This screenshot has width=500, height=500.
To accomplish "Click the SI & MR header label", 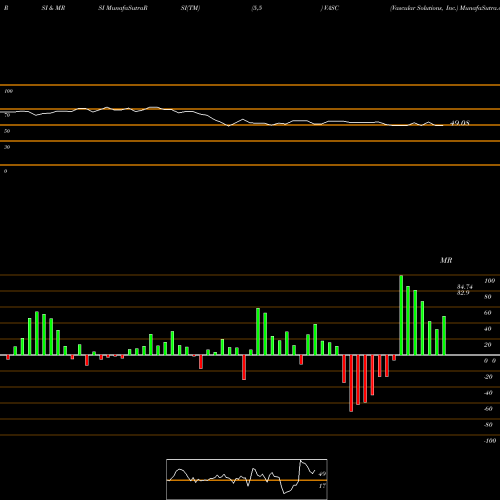I will point(53,8).
